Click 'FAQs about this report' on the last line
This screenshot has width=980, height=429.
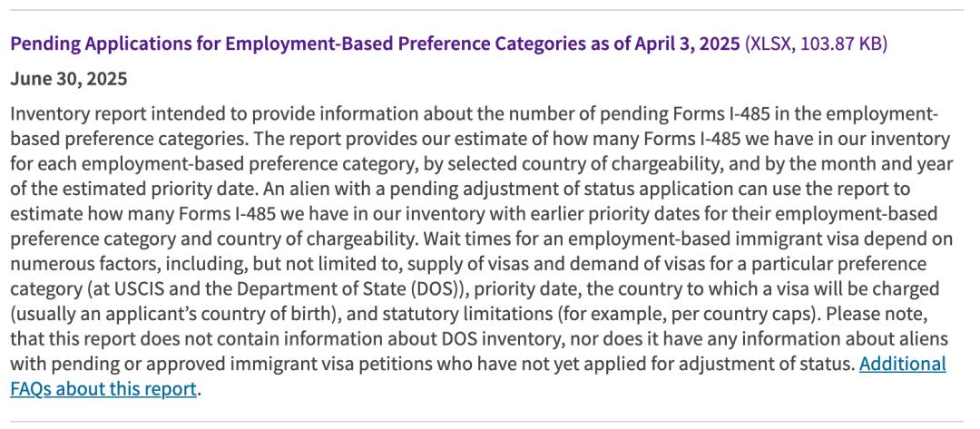point(103,389)
